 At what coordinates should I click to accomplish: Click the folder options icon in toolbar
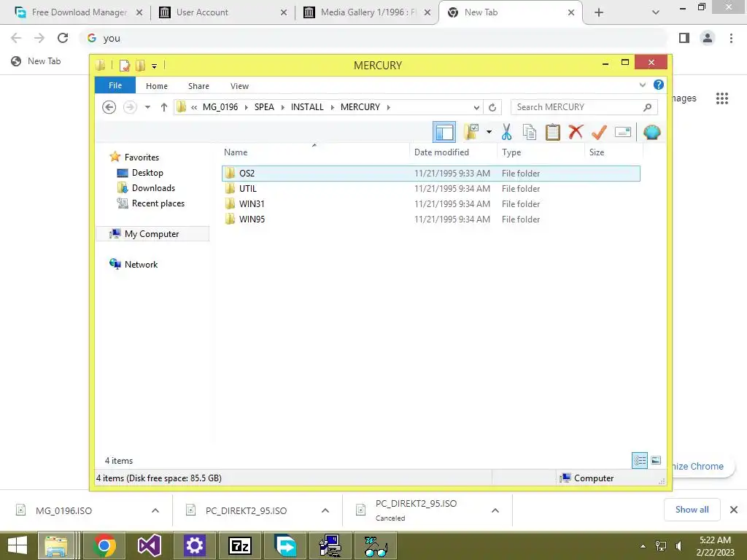pyautogui.click(x=471, y=132)
